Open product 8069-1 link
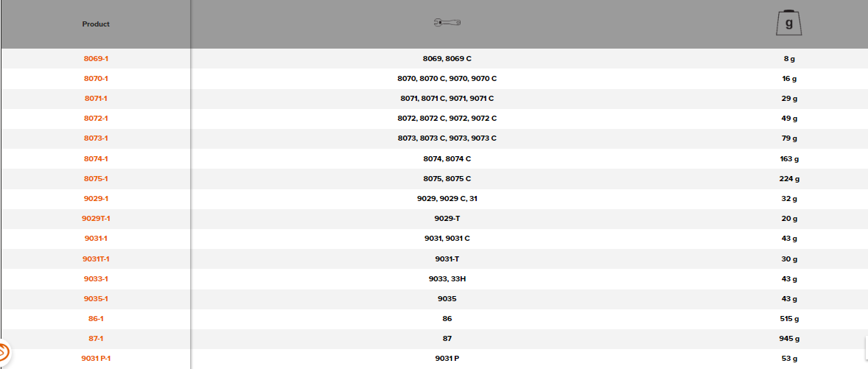 (96, 58)
